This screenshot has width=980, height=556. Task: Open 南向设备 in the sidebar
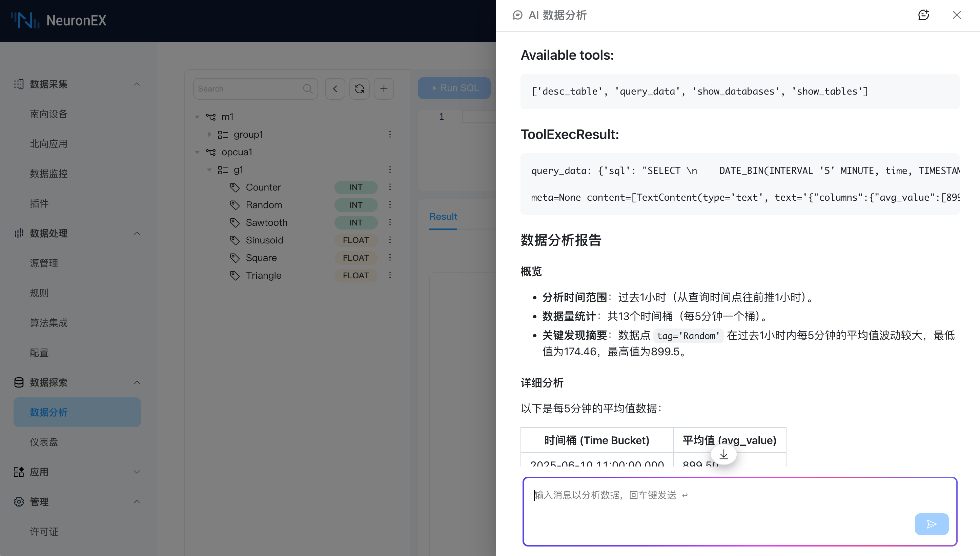[49, 114]
